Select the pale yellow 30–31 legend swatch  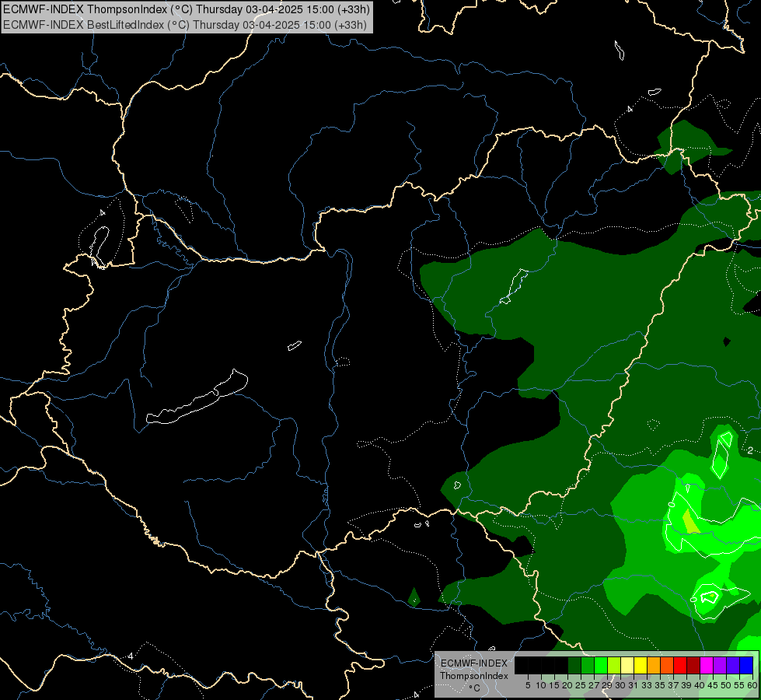click(627, 665)
